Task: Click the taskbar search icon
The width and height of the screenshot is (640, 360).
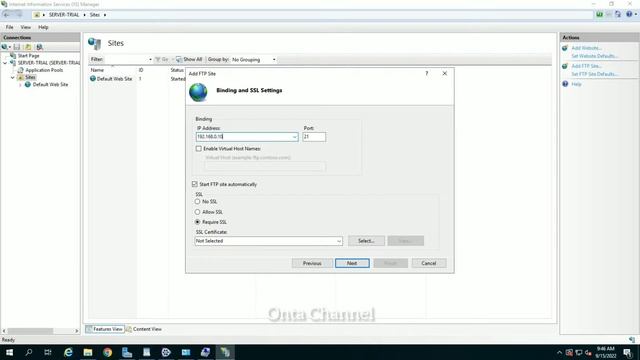Action: [x=29, y=352]
